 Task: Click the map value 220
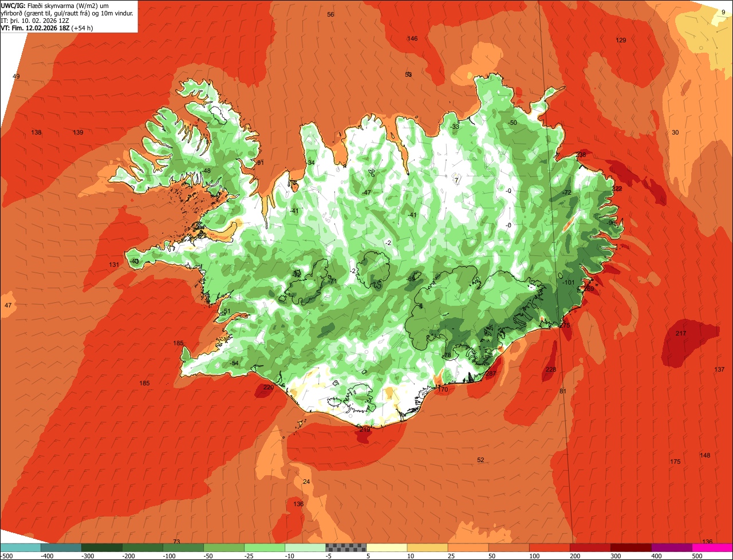pos(269,388)
